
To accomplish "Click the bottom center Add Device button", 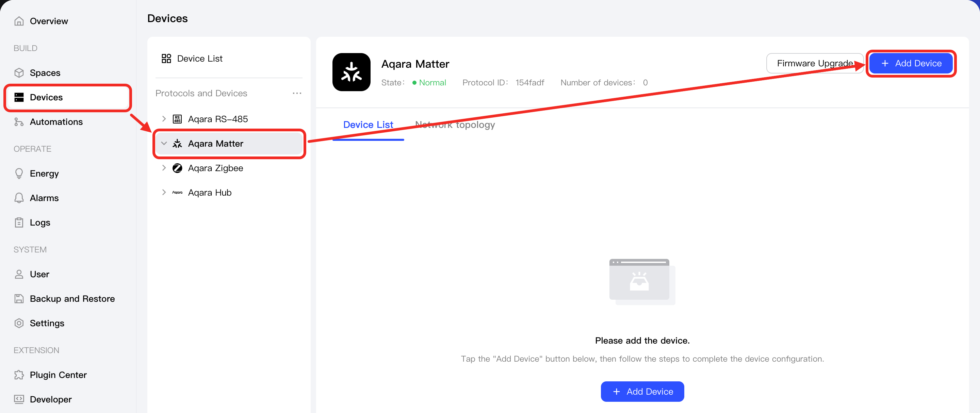I will point(642,392).
